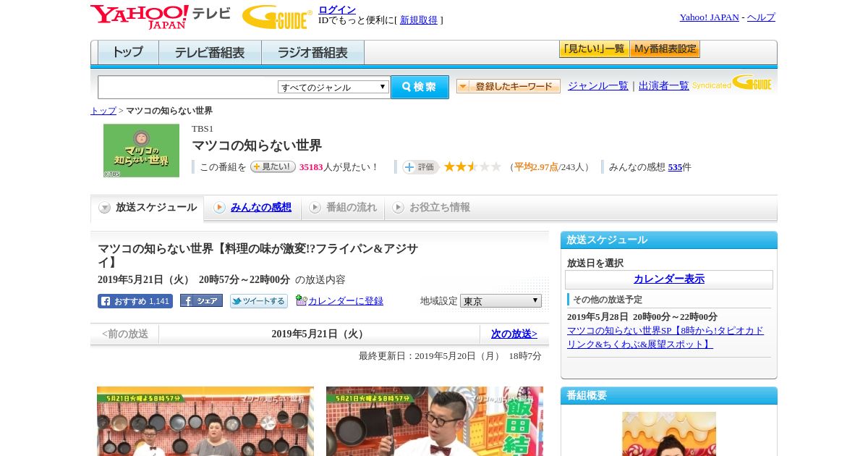This screenshot has width=868, height=456.
Task: Select the テレビ番組表 tab
Action: pyautogui.click(x=210, y=52)
